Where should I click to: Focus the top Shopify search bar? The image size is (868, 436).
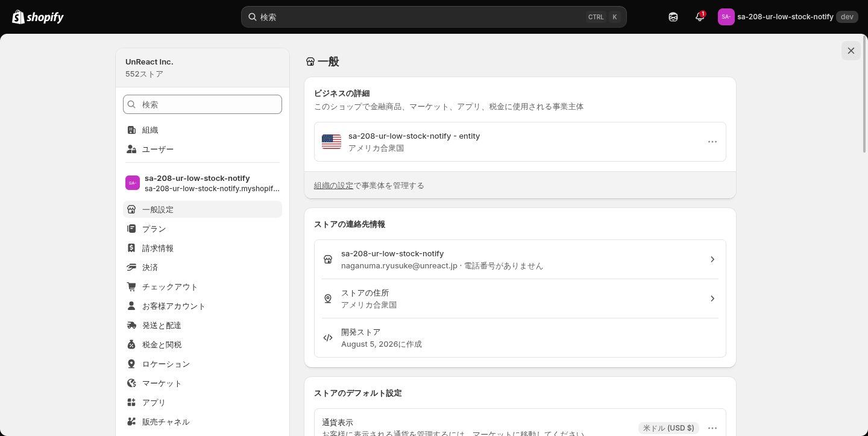click(434, 17)
